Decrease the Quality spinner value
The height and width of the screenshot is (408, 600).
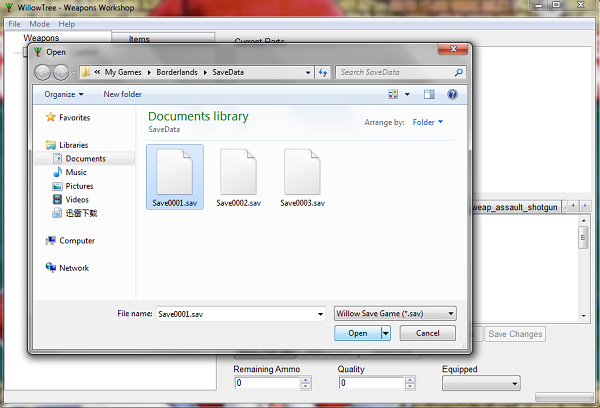point(409,386)
